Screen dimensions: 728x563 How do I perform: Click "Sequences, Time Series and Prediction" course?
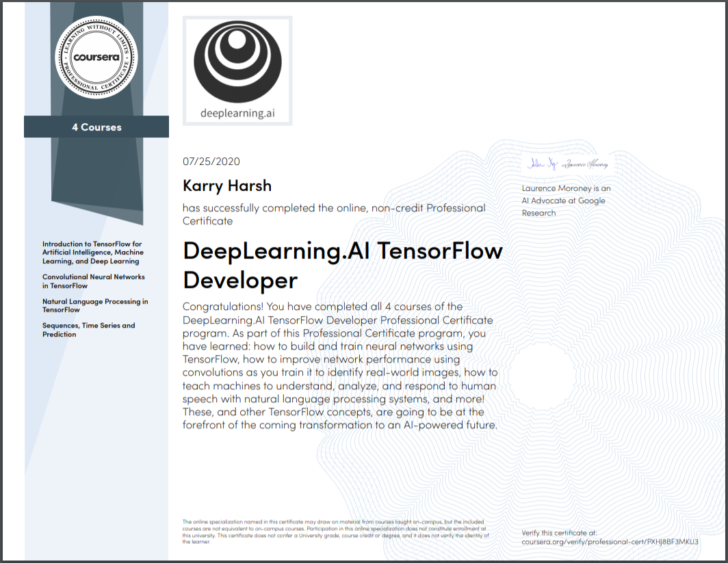[89, 330]
